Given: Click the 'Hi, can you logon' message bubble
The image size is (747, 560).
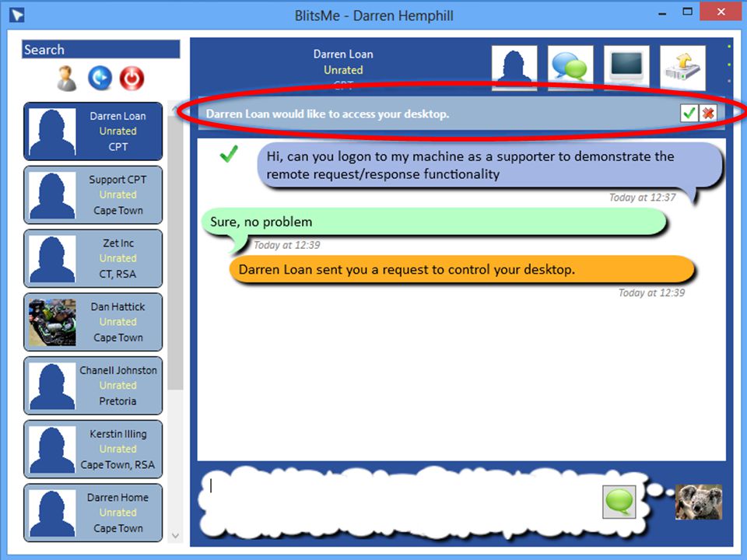Looking at the screenshot, I should point(489,165).
